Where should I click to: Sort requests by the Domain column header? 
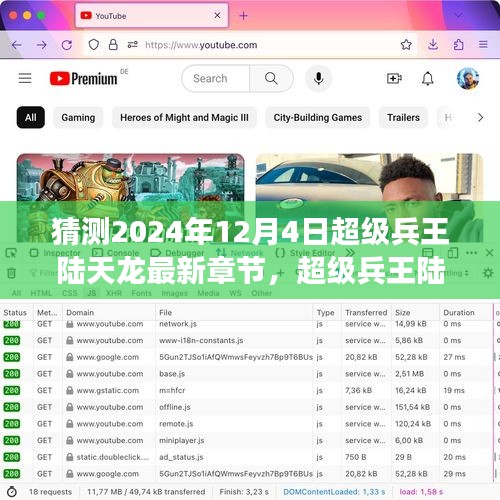pos(109,312)
